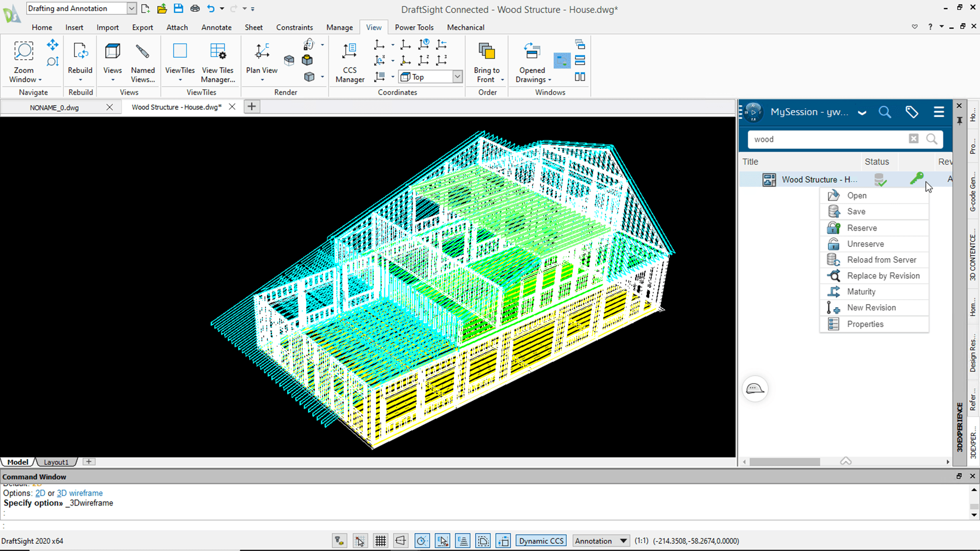This screenshot has height=551, width=980.
Task: Toggle Dynamic CCS status bar button
Action: coord(541,540)
